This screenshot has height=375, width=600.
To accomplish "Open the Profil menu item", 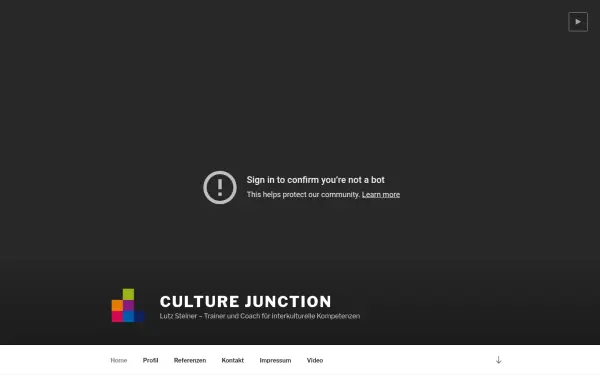I will coord(150,360).
